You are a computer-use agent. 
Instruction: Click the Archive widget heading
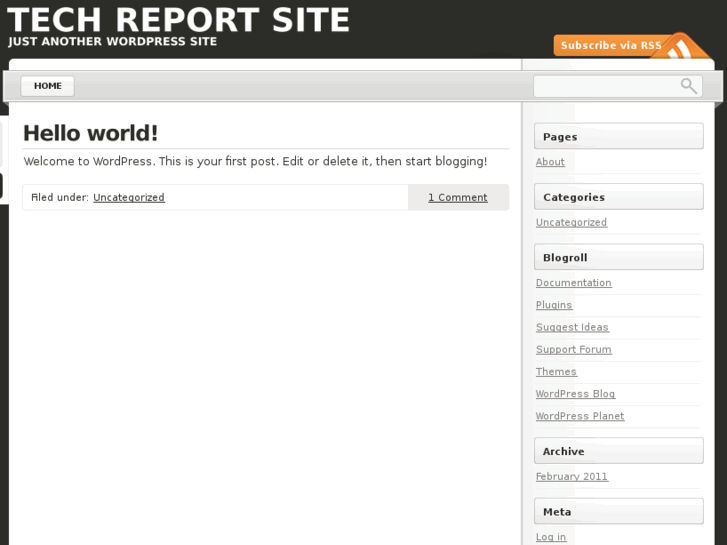tap(619, 451)
